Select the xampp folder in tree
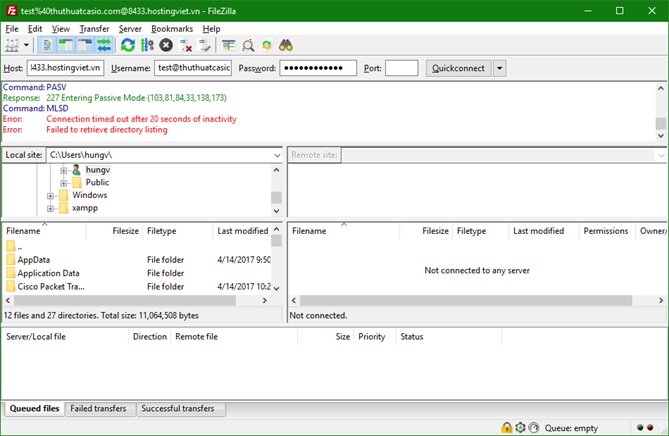The width and height of the screenshot is (669, 436). pos(85,208)
